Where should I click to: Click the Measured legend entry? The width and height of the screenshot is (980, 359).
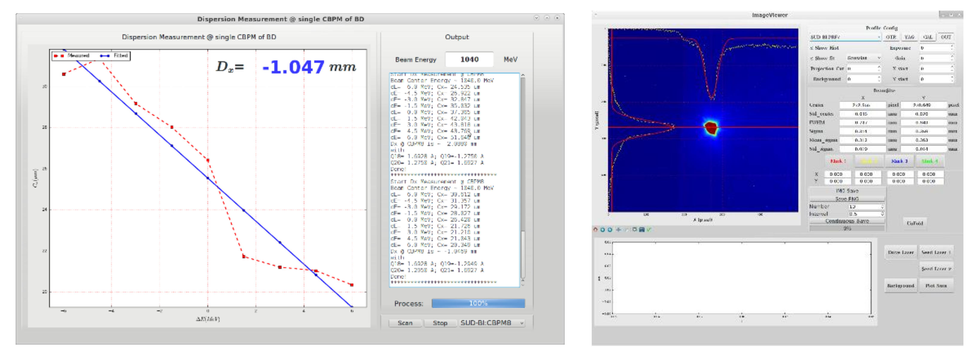click(72, 56)
